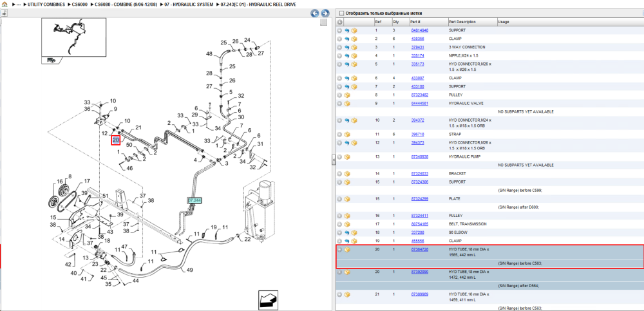
Task: Click the package icon for PLATE 87324299
Action: (347, 199)
